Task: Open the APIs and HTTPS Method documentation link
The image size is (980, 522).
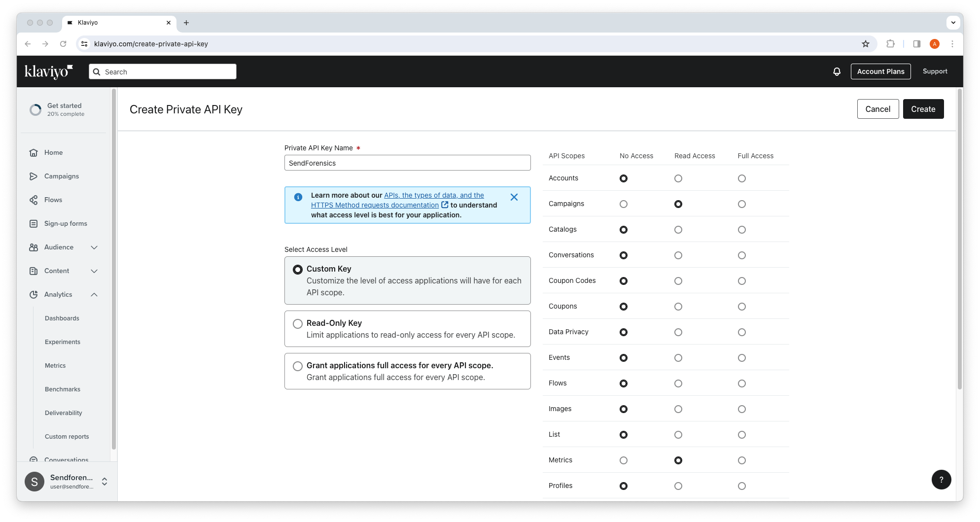Action: 397,200
